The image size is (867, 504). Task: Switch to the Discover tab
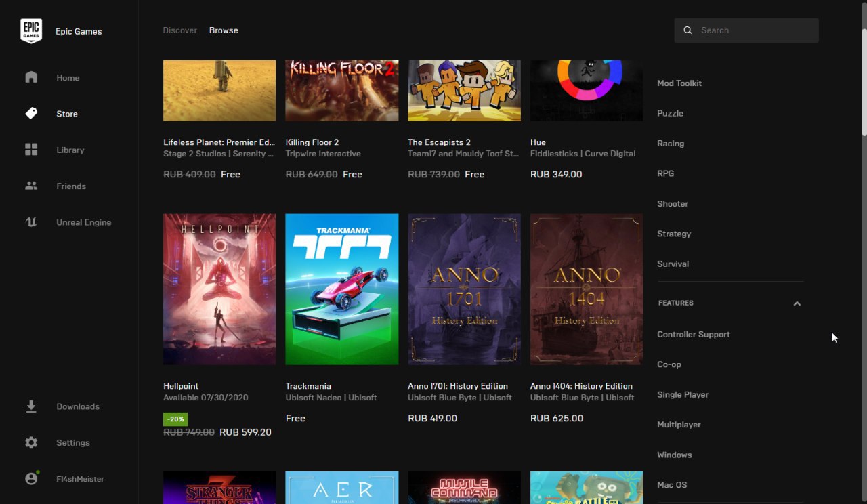pyautogui.click(x=180, y=30)
